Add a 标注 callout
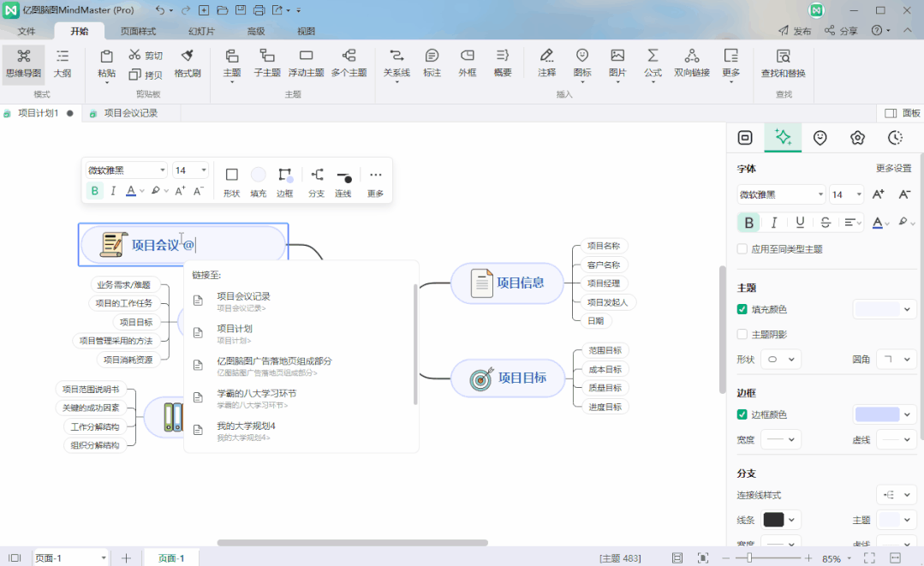This screenshot has height=566, width=924. [x=432, y=63]
